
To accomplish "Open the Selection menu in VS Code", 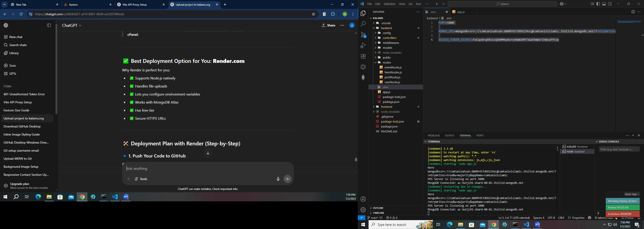I will pos(389,4).
